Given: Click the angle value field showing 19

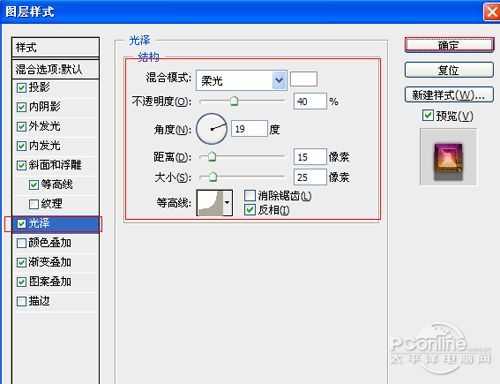Looking at the screenshot, I should 249,129.
